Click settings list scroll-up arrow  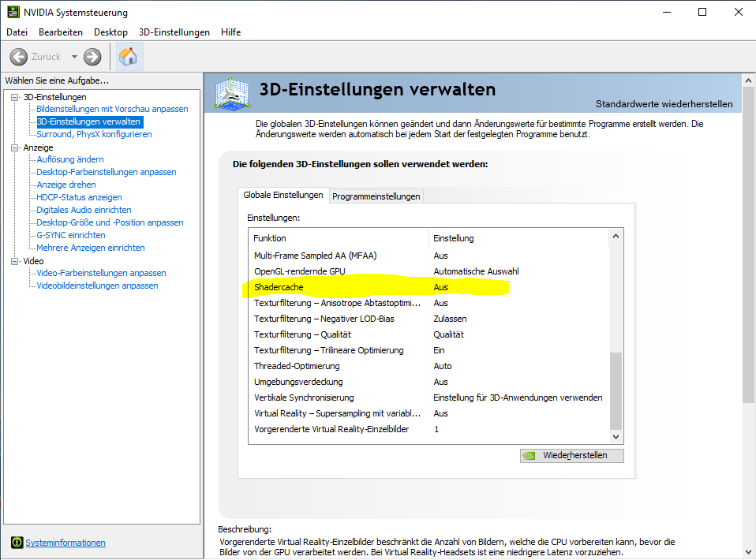point(616,236)
